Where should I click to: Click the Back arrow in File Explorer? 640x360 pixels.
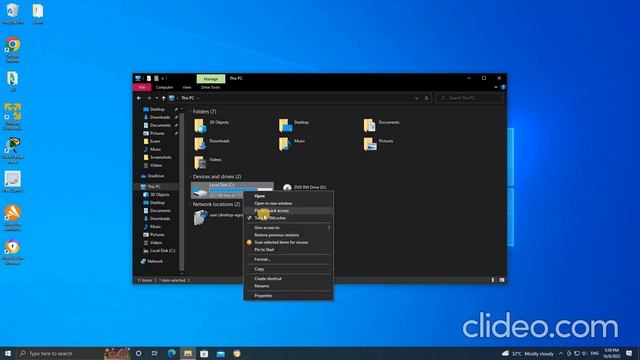[x=139, y=98]
